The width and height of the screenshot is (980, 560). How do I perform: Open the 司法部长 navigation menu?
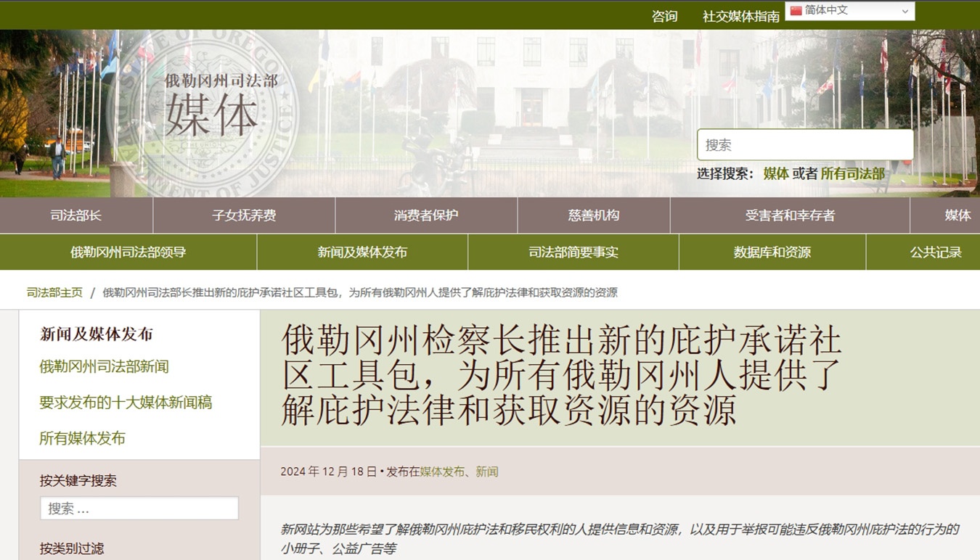point(76,215)
